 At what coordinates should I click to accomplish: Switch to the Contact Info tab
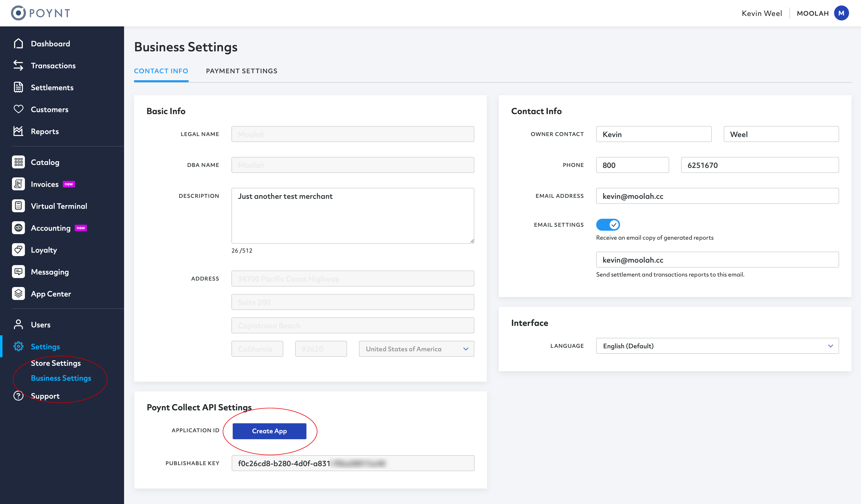click(x=161, y=71)
